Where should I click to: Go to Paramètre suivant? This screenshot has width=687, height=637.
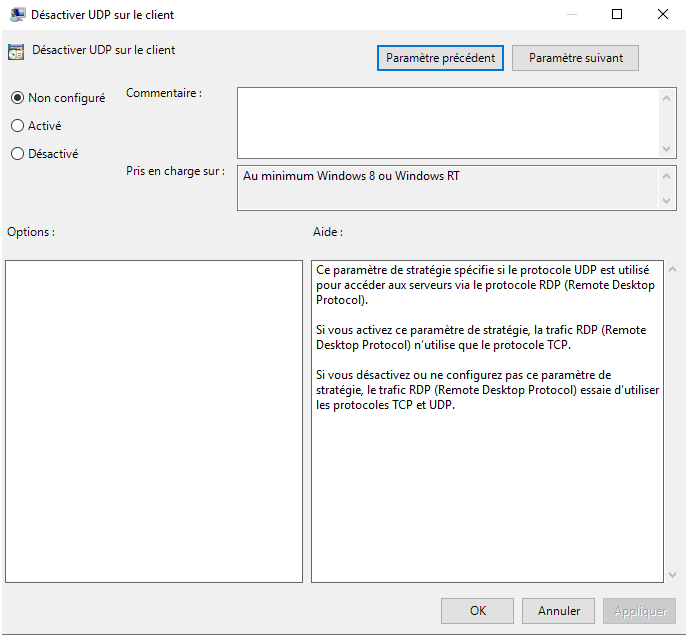point(575,58)
